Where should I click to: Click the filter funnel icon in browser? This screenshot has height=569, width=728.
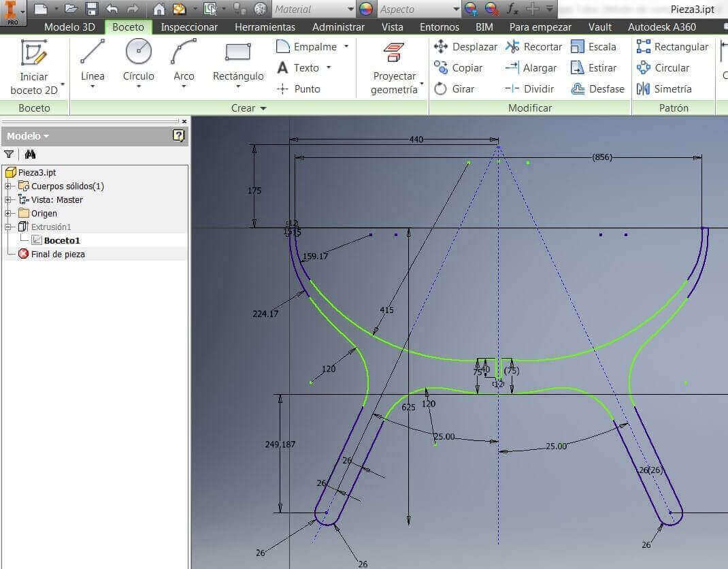pos(9,155)
